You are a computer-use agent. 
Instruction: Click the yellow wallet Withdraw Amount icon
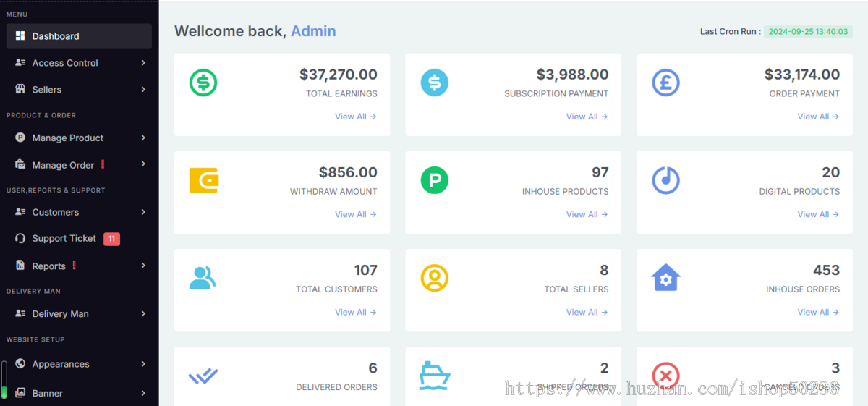pyautogui.click(x=204, y=180)
